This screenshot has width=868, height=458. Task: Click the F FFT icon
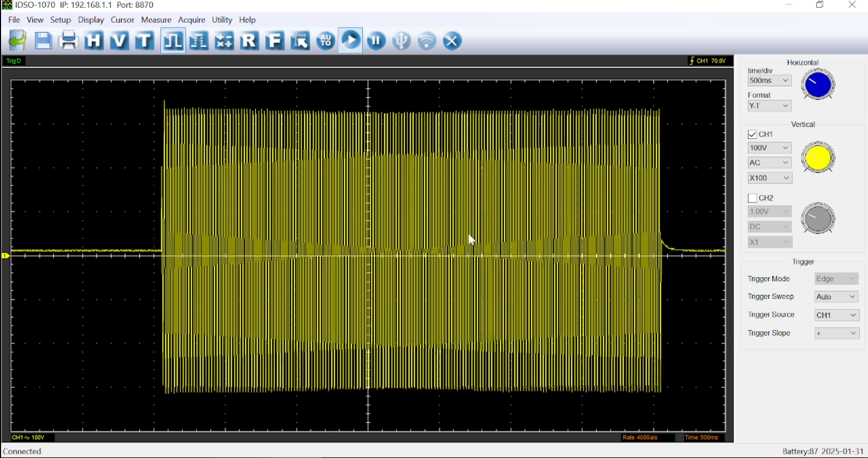(x=275, y=41)
